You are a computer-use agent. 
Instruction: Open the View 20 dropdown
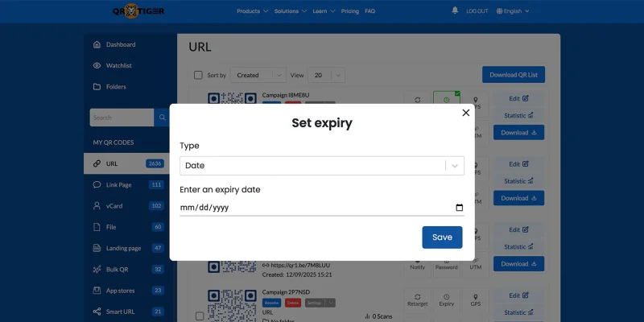pyautogui.click(x=327, y=75)
